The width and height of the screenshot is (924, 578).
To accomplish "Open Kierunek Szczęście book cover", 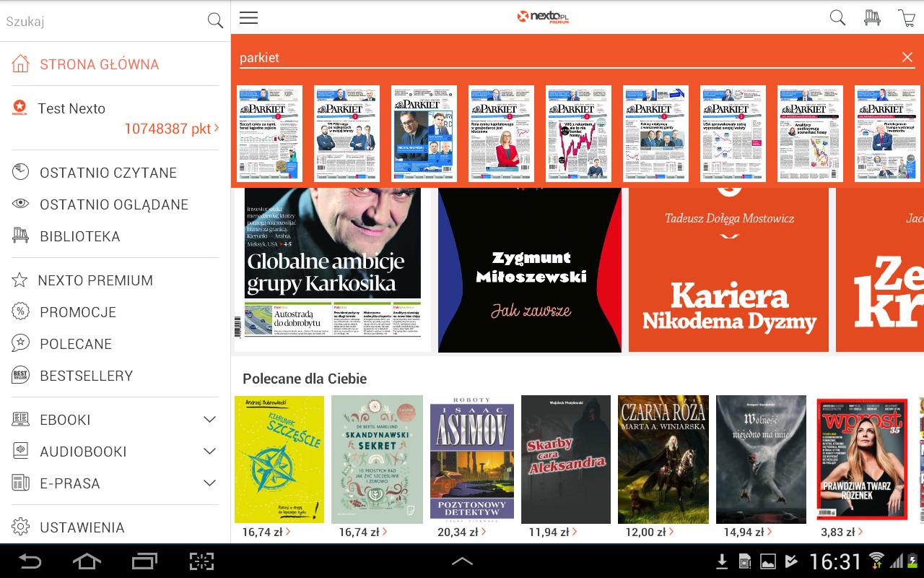I will coord(279,459).
